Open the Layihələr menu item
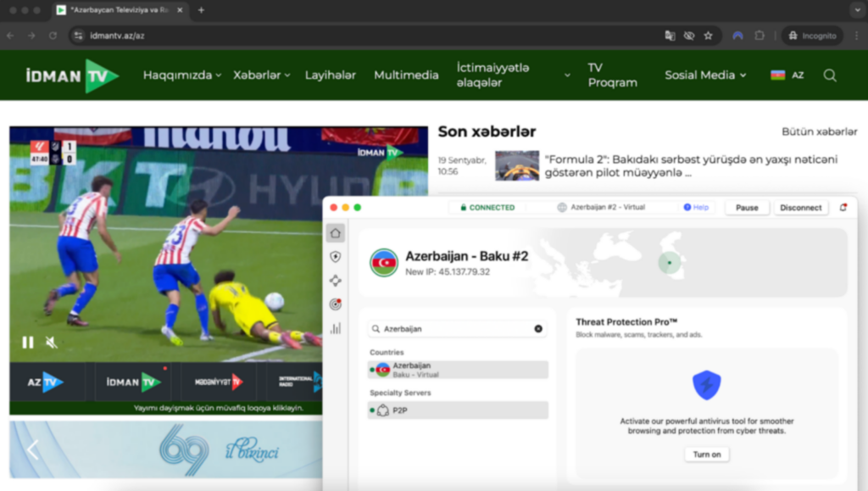868x491 pixels. point(331,75)
